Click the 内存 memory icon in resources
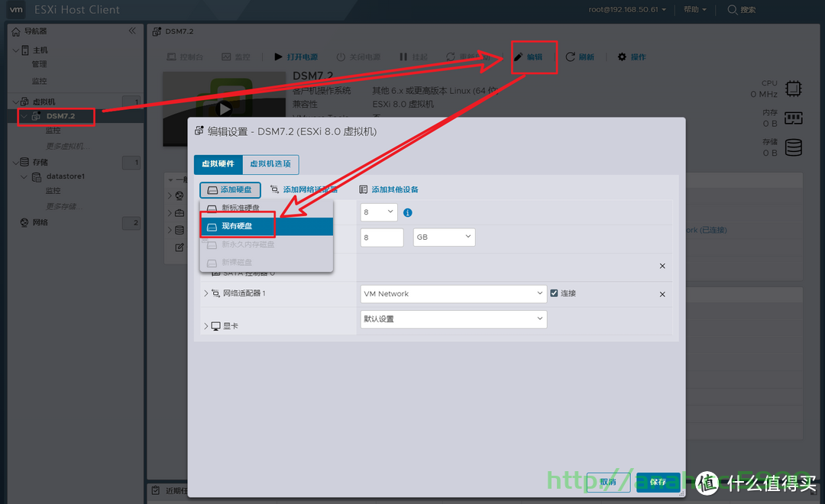 tap(794, 118)
